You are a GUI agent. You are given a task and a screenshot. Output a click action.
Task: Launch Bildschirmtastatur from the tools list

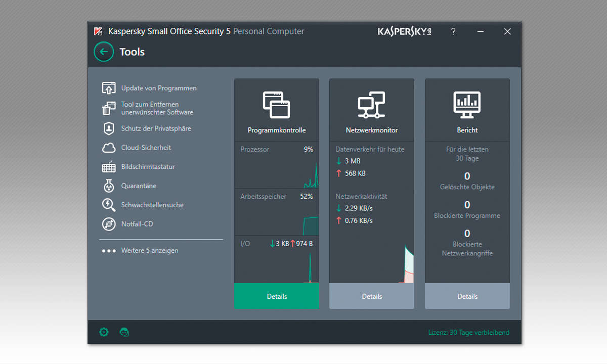pos(148,167)
